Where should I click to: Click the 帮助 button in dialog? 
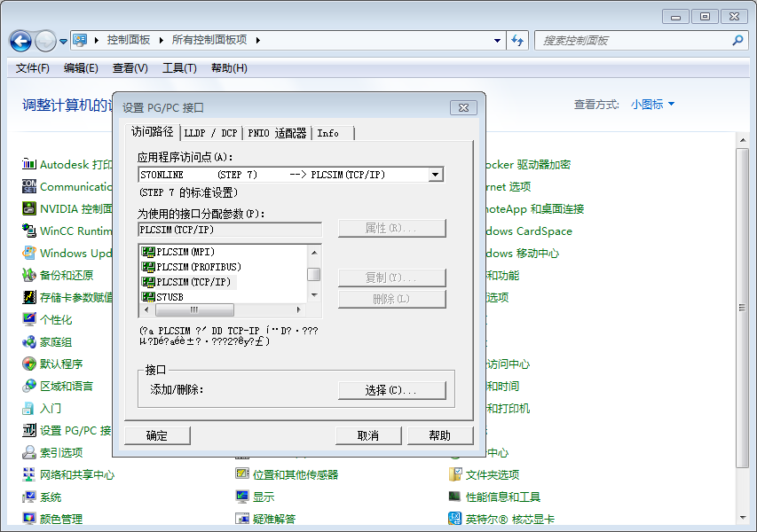[440, 435]
